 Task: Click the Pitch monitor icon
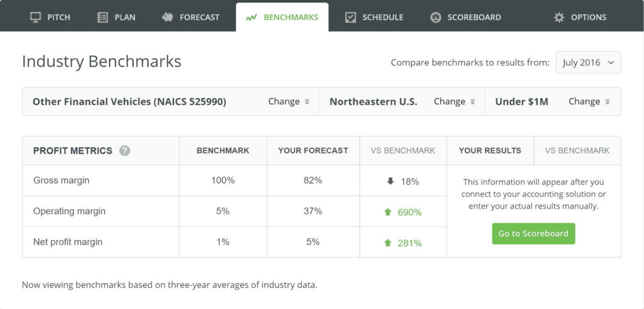pyautogui.click(x=36, y=17)
